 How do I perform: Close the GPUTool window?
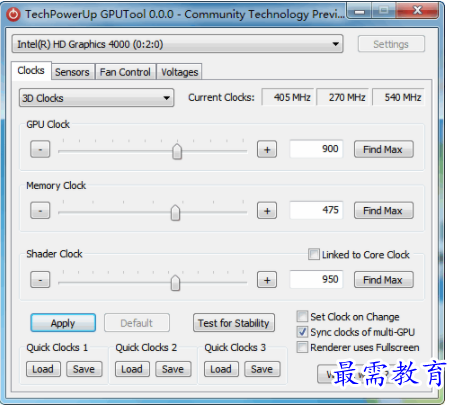click(417, 11)
